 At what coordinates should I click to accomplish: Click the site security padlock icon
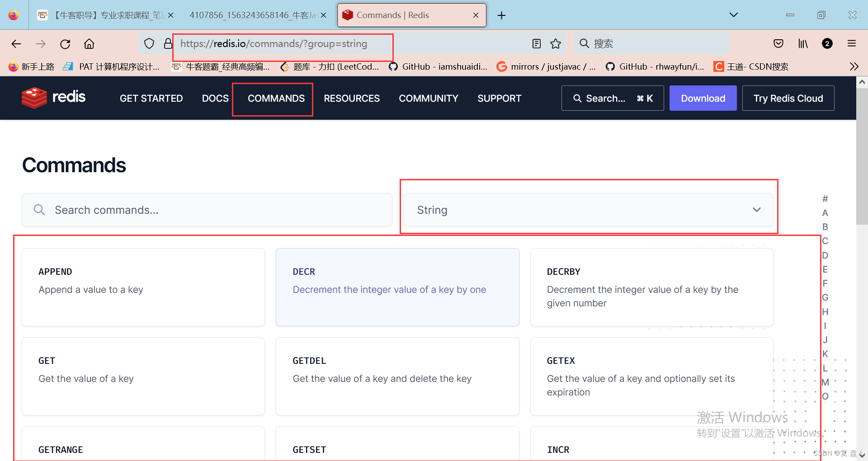point(168,43)
